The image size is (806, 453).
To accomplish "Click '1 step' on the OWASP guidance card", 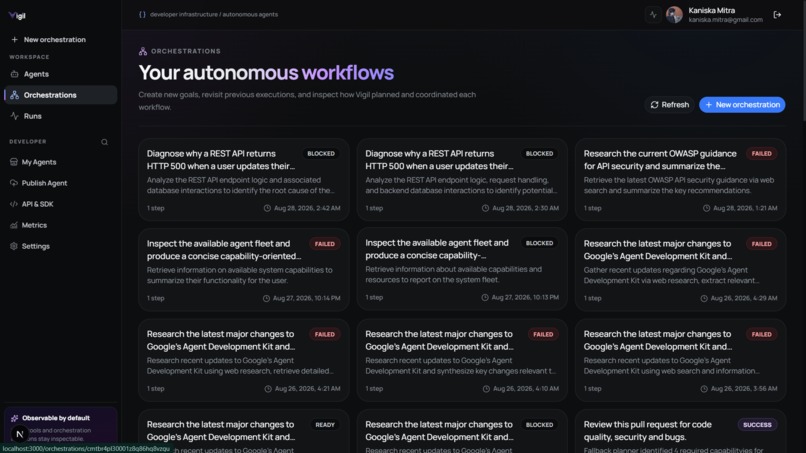I will click(x=592, y=208).
